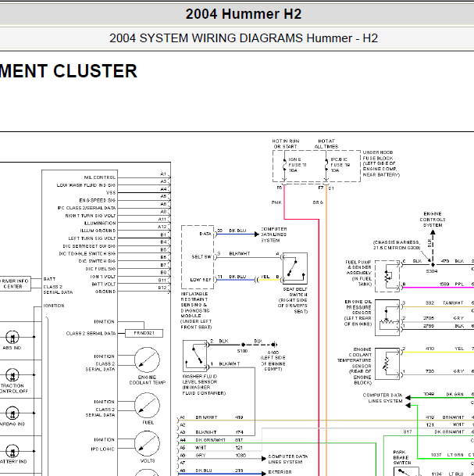
Task: Click the 'SELT SW' pin label
Action: 201,257
